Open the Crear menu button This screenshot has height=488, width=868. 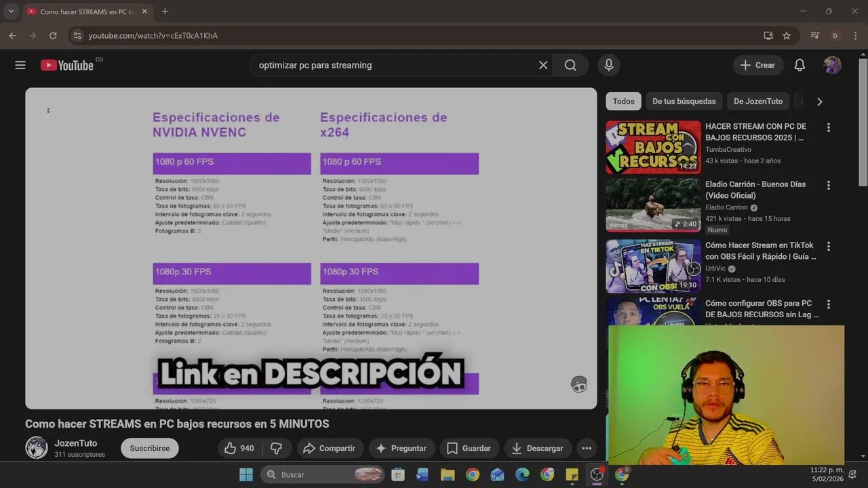point(757,65)
